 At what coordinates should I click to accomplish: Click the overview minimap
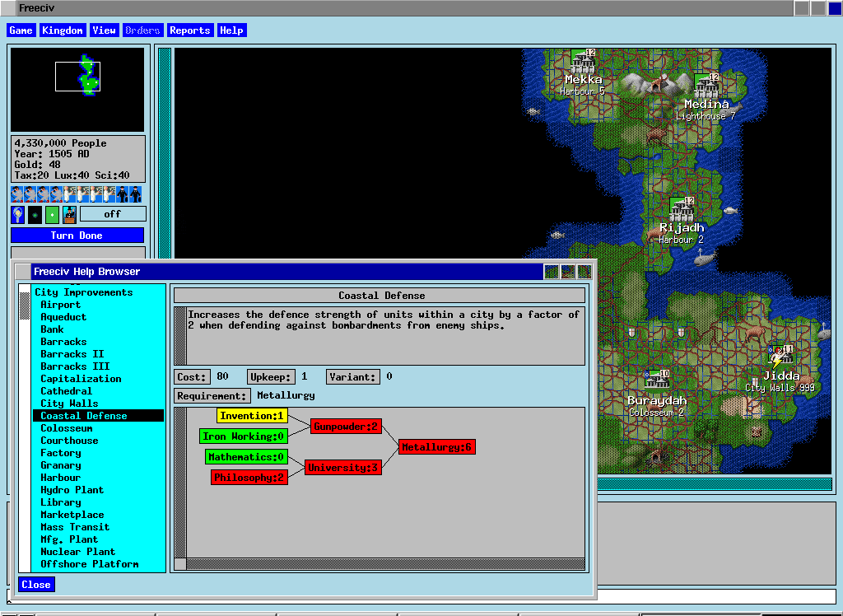click(x=77, y=90)
